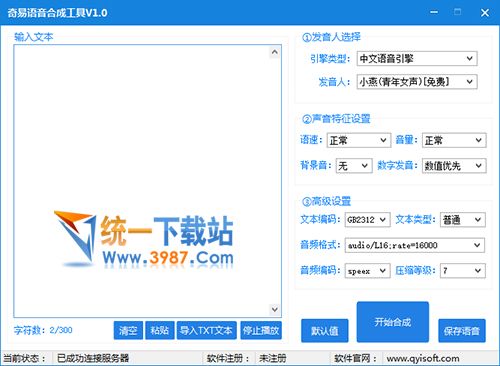Click the 粘贴 paste button

(160, 330)
